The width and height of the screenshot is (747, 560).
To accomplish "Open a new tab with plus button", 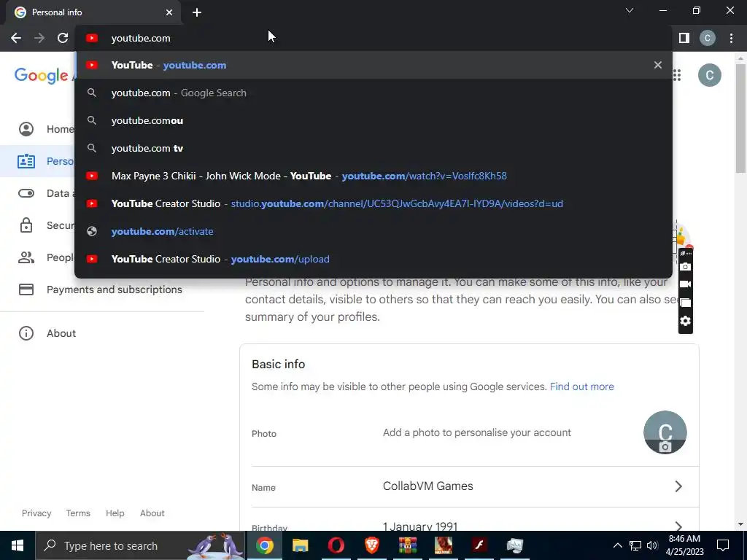I will tap(197, 12).
